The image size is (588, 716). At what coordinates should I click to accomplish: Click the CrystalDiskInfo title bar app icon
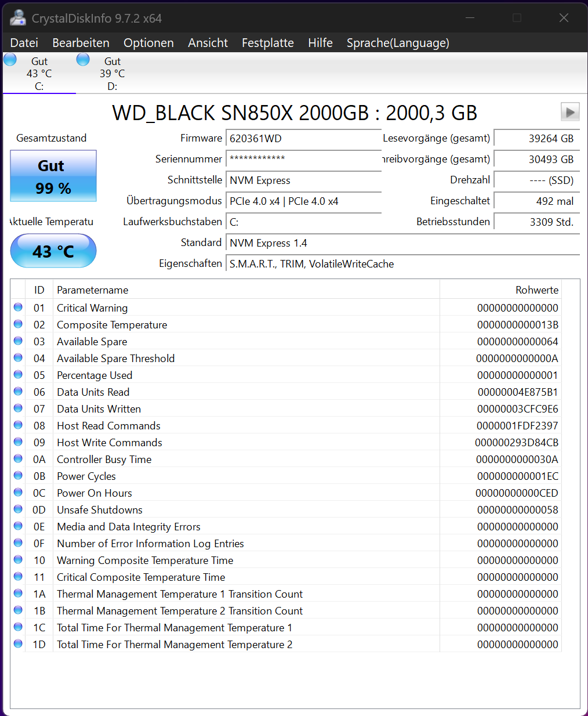pyautogui.click(x=18, y=18)
